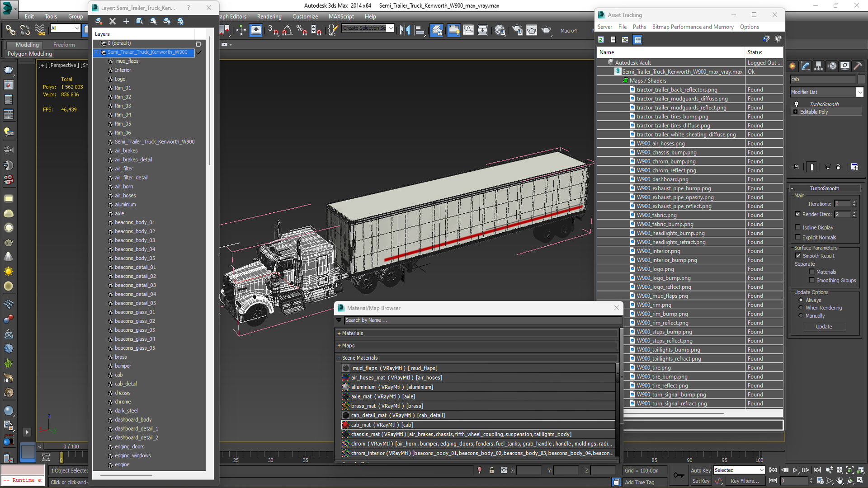Screen dimensions: 868x488
Task: Click the Hide/Unhide All Layers icon
Action: point(167,21)
